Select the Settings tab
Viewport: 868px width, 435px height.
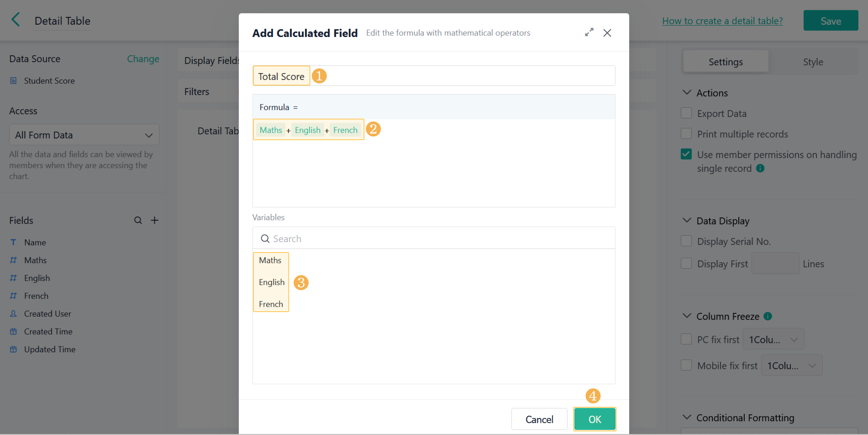coord(726,62)
